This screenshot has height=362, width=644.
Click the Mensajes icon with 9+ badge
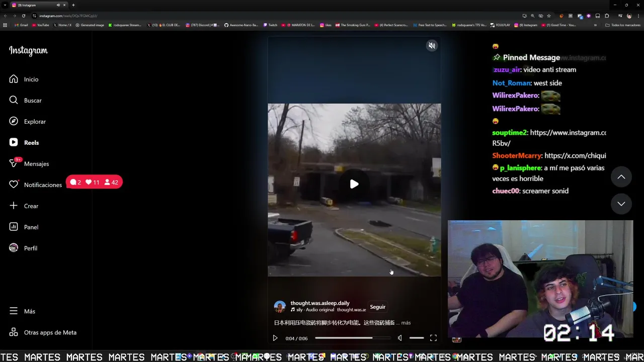pos(14,163)
